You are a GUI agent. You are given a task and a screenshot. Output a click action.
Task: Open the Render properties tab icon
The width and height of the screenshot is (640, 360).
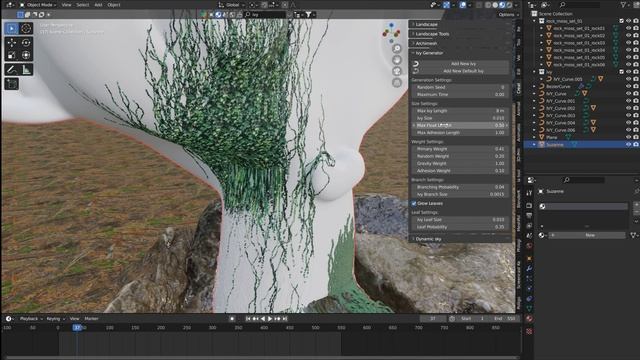[x=529, y=205]
